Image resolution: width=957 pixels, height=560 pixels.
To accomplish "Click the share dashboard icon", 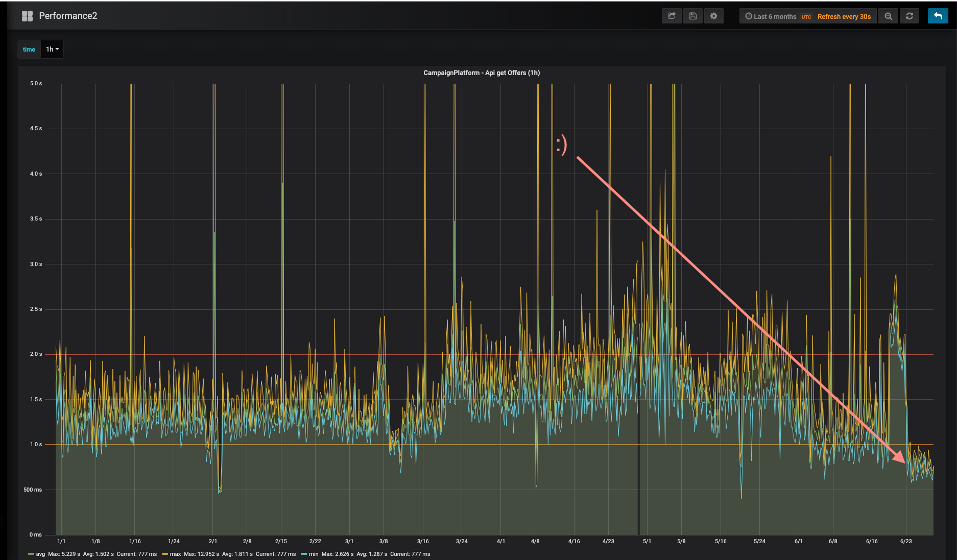I will (x=672, y=16).
